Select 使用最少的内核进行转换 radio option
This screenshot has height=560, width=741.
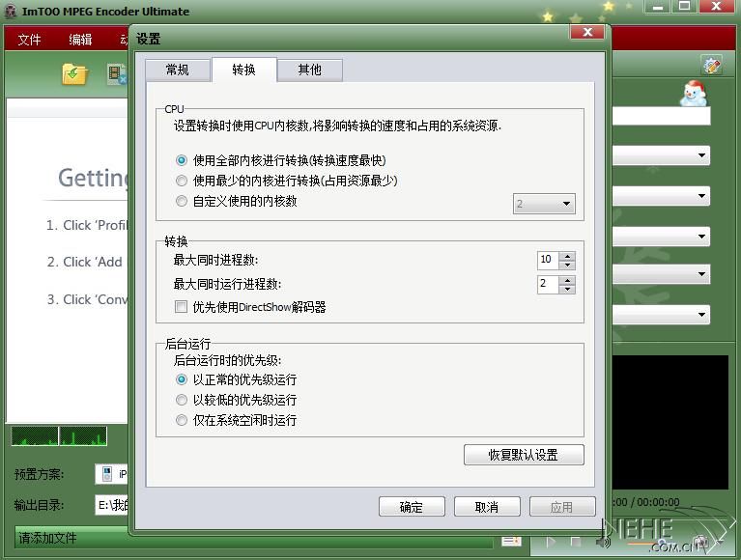(x=182, y=181)
